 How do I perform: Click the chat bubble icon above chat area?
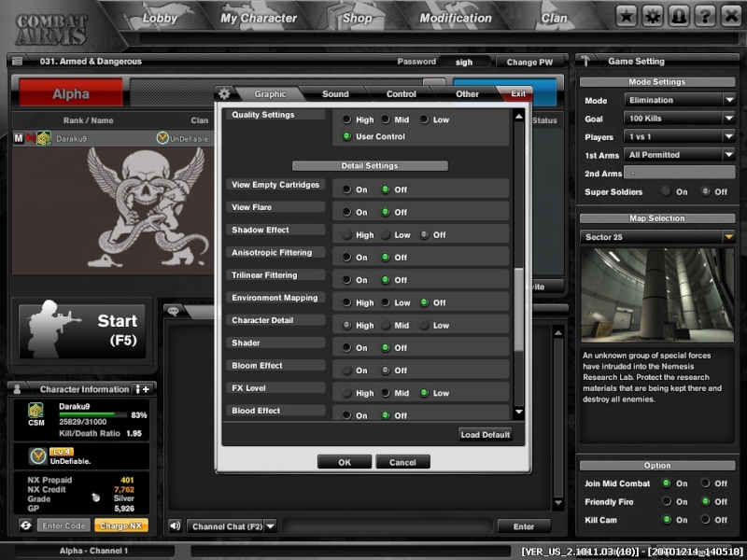[x=174, y=312]
